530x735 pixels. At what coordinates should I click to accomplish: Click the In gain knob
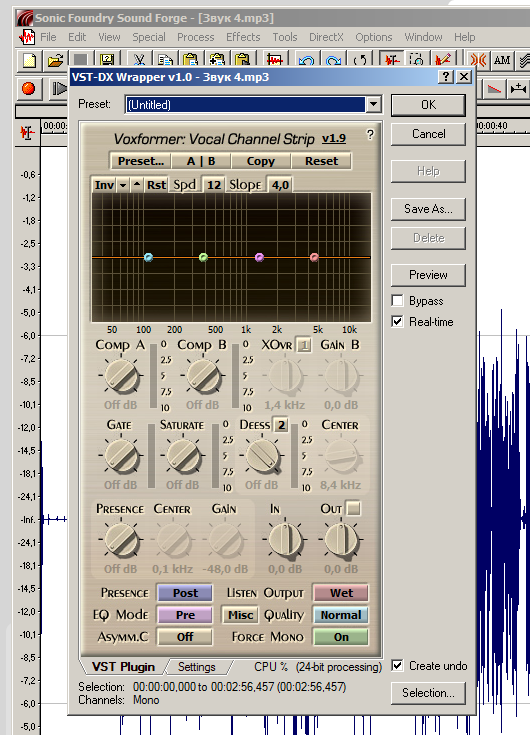click(285, 540)
